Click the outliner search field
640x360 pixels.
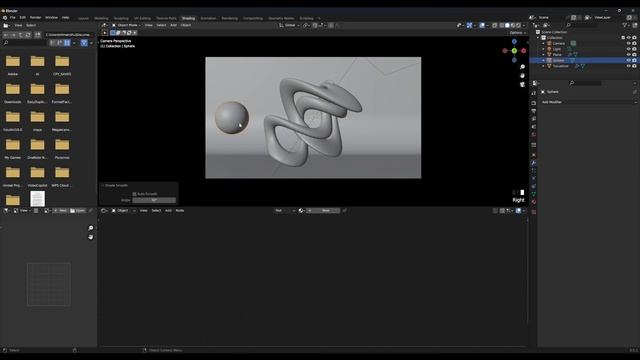[581, 25]
